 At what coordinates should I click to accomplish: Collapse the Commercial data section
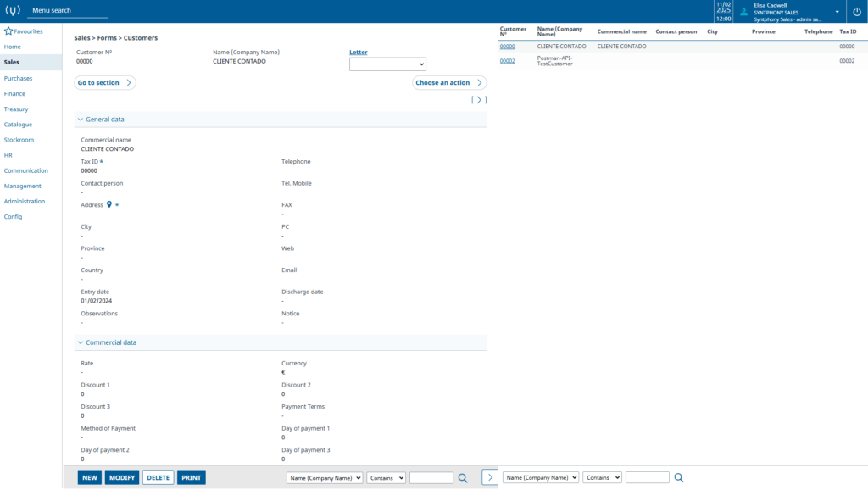(81, 342)
